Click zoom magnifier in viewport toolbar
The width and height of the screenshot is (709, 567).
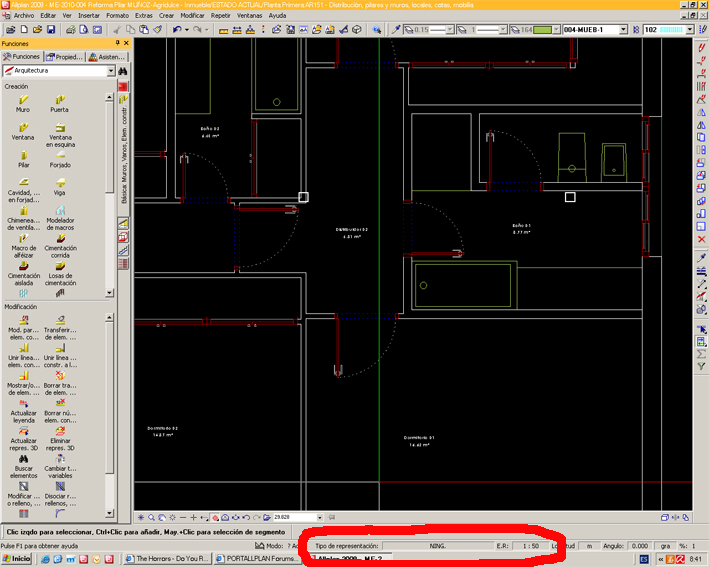click(x=151, y=517)
